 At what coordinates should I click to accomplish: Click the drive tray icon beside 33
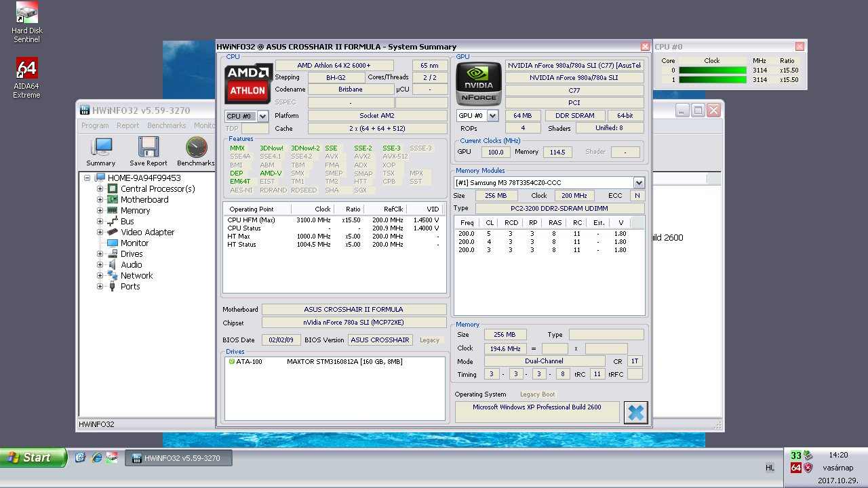click(x=808, y=455)
